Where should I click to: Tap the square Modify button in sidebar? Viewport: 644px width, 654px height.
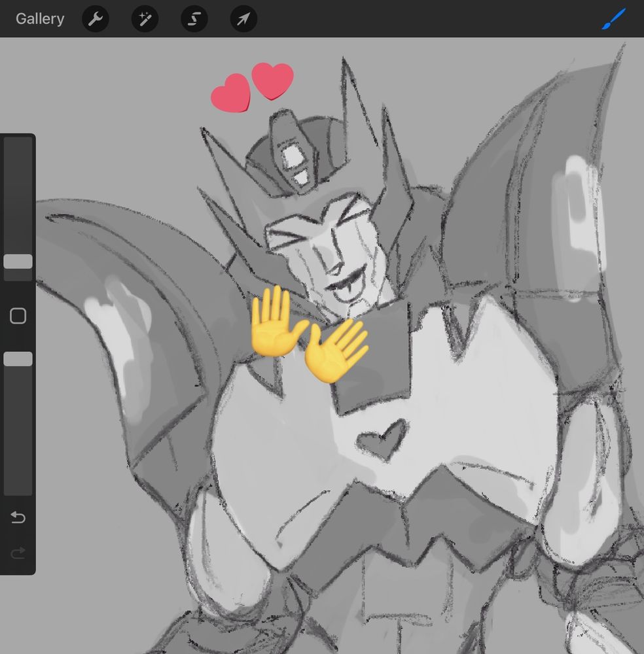18,316
